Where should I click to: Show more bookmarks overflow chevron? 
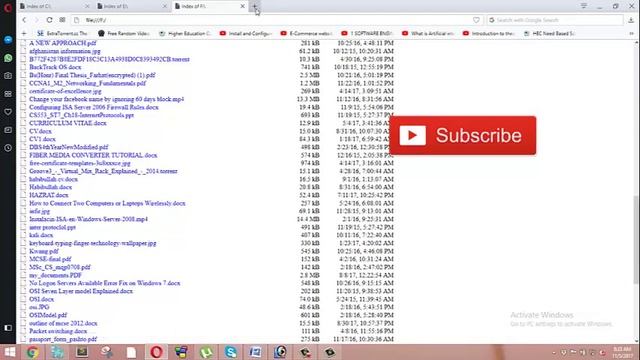click(631, 33)
